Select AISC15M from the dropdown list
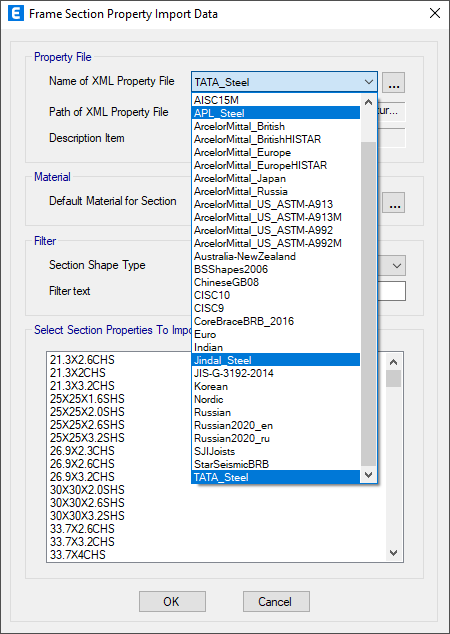The width and height of the screenshot is (450, 634). point(276,100)
